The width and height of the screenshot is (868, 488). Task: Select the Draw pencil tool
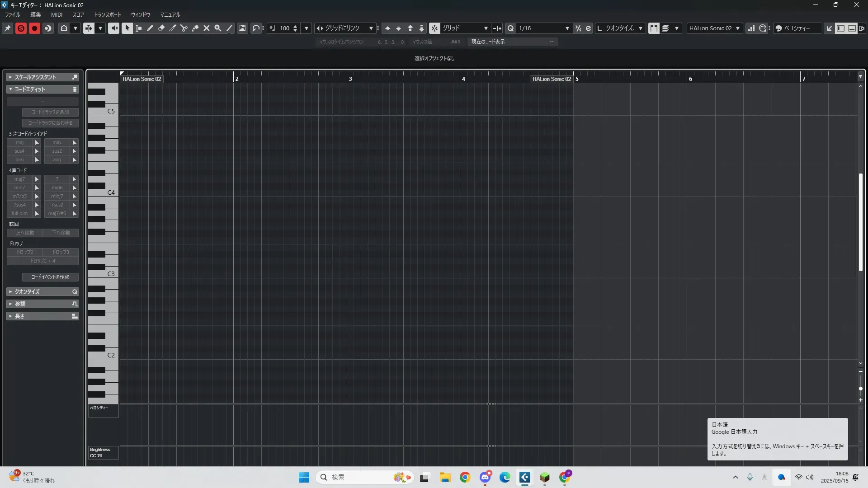coord(150,28)
